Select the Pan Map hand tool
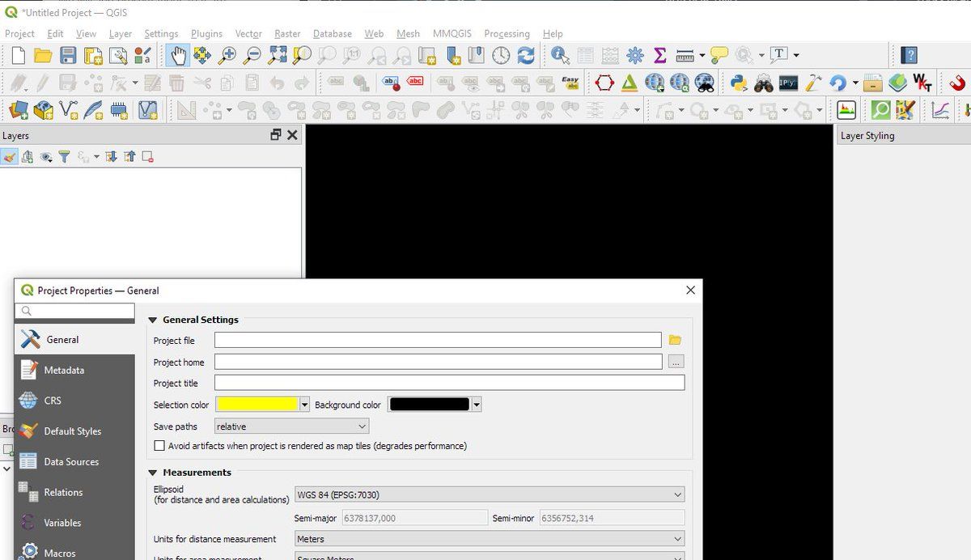Image resolution: width=971 pixels, height=560 pixels. [x=177, y=55]
